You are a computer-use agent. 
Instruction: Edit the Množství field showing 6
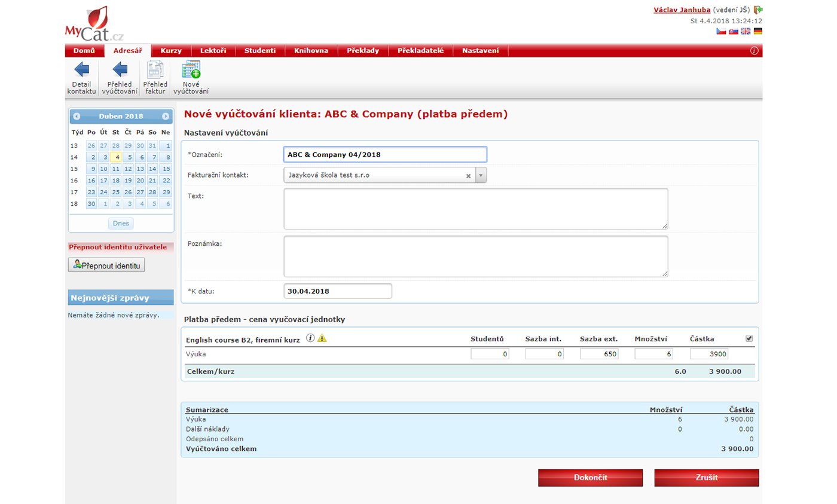(x=654, y=354)
